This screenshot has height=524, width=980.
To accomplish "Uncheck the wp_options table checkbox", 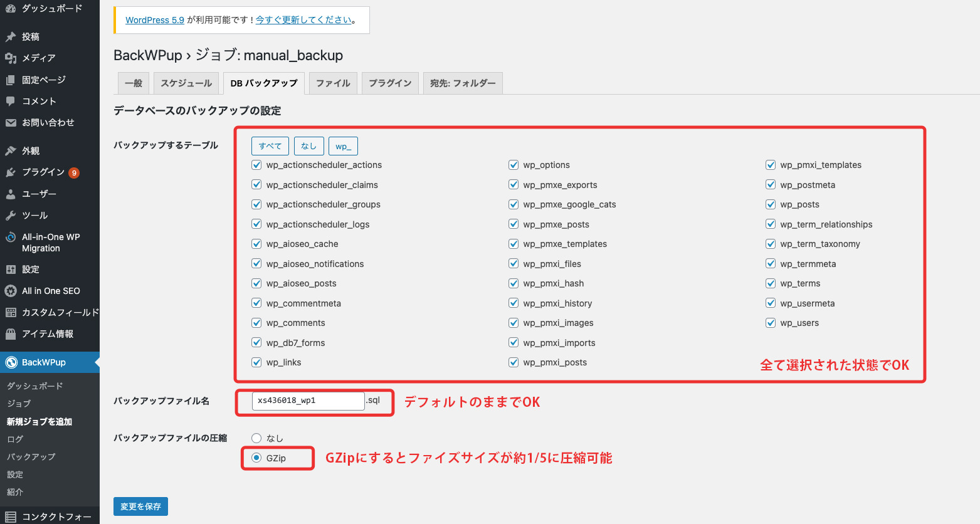I will point(514,165).
